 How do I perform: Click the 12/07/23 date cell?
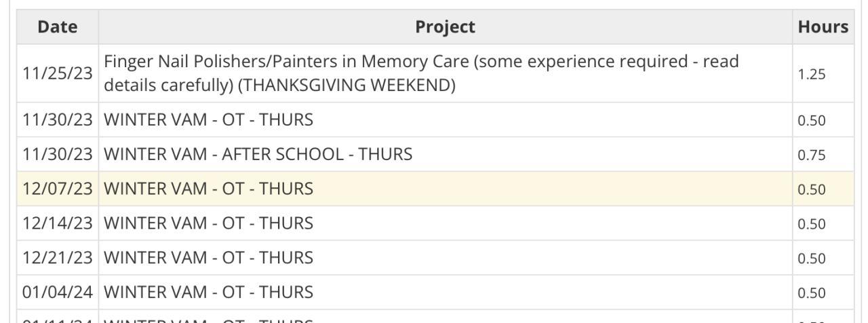57,189
